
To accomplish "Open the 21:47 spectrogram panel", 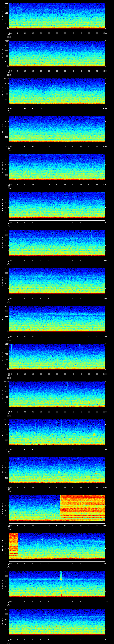I will pyautogui.click(x=57, y=129).
